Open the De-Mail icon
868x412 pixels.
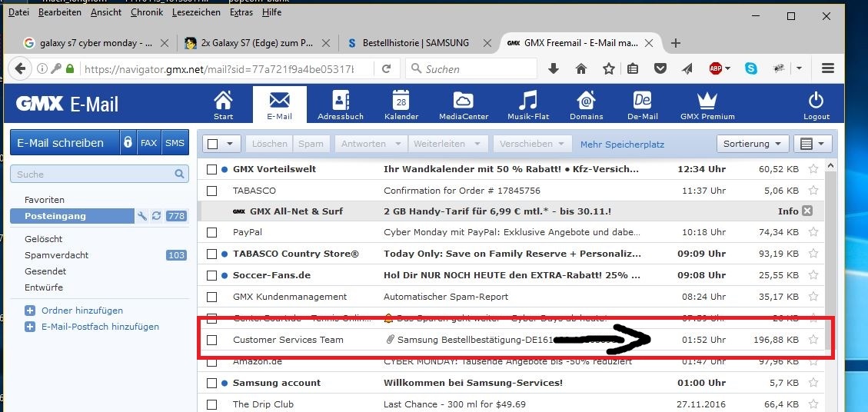(642, 100)
